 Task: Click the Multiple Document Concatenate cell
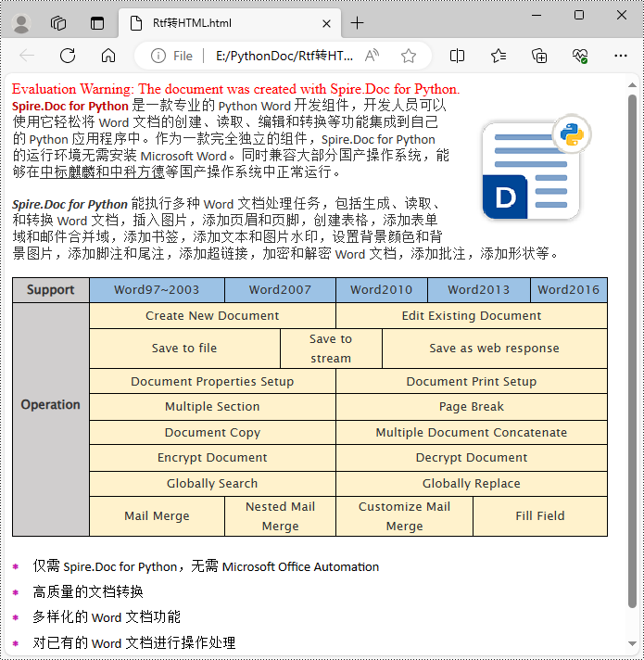[472, 432]
